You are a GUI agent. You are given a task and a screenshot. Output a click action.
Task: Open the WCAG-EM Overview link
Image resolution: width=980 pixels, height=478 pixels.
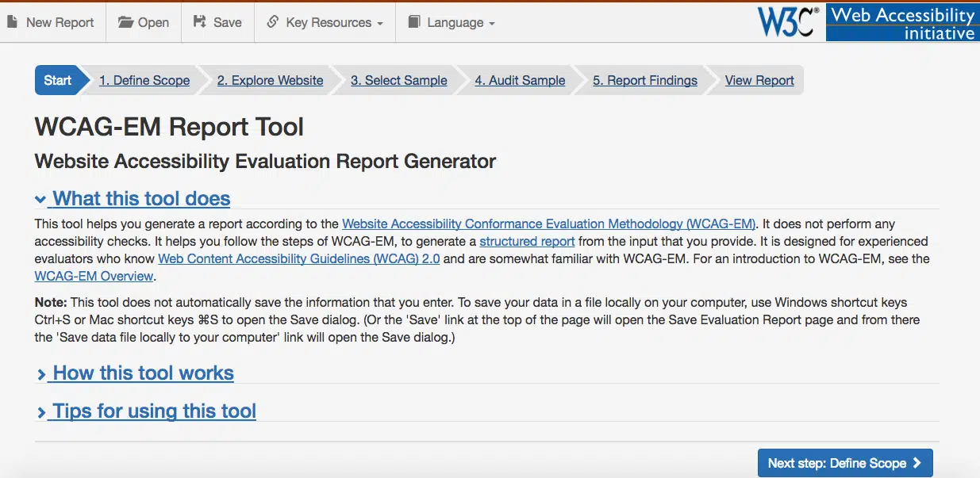[94, 276]
